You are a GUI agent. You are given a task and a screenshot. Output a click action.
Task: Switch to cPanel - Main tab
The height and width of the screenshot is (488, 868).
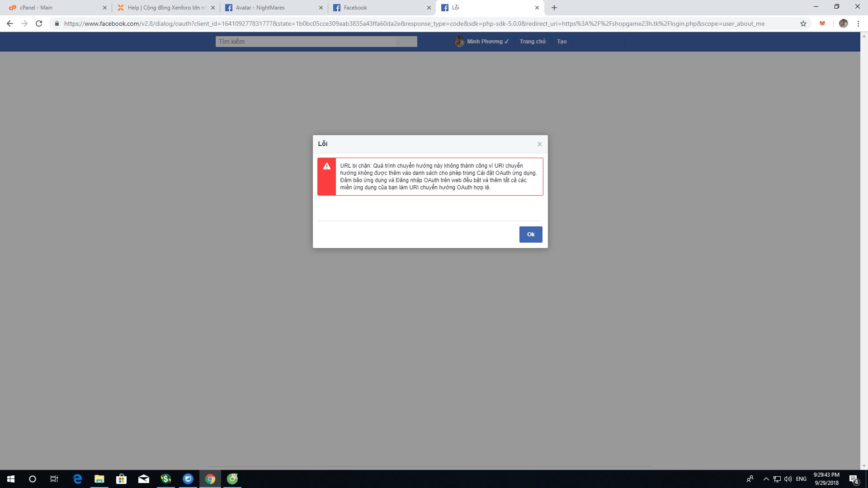(x=54, y=8)
